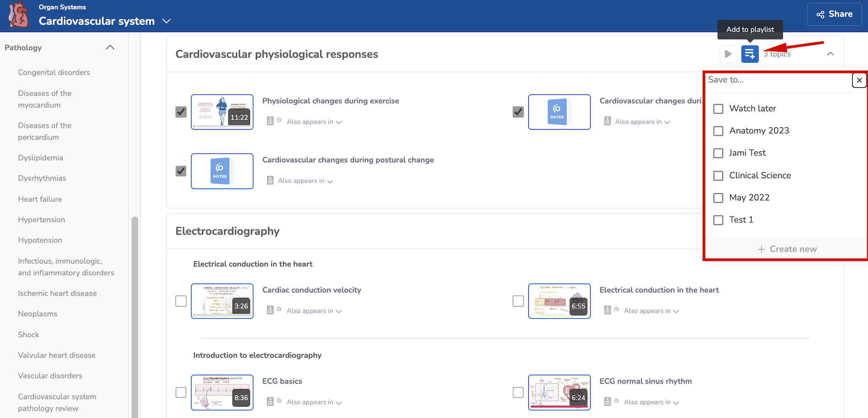
Task: Click Create new playlist
Action: (787, 249)
